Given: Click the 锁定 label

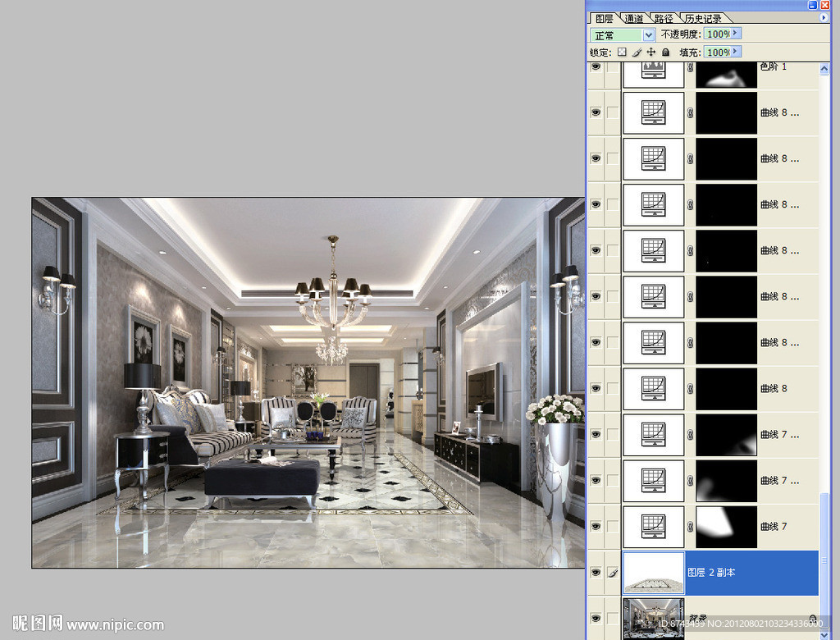Looking at the screenshot, I should pyautogui.click(x=600, y=53).
